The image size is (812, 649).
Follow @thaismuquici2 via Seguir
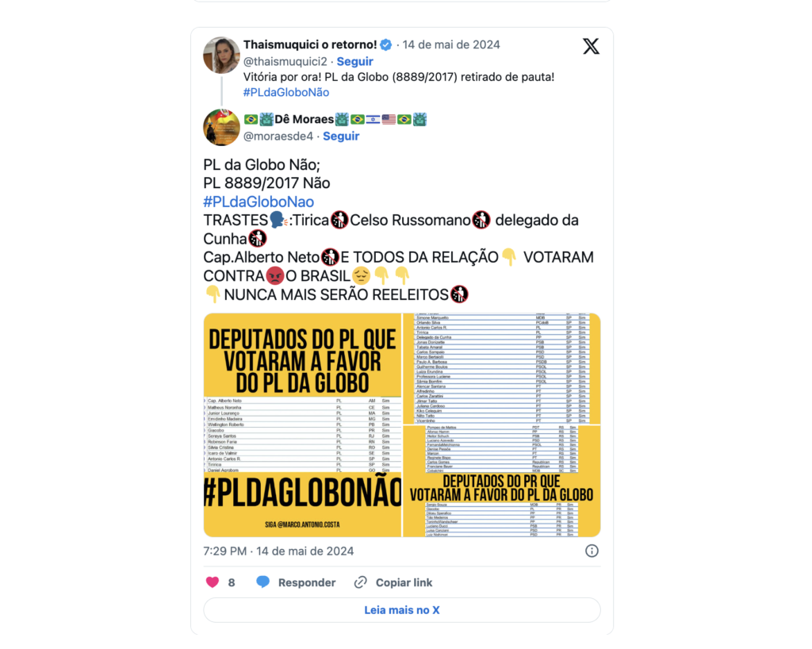click(x=354, y=62)
